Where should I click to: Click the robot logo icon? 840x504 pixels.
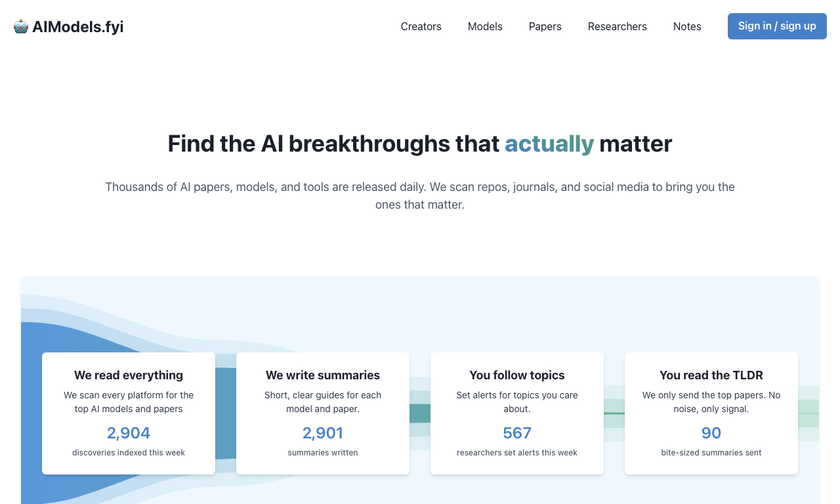click(21, 26)
